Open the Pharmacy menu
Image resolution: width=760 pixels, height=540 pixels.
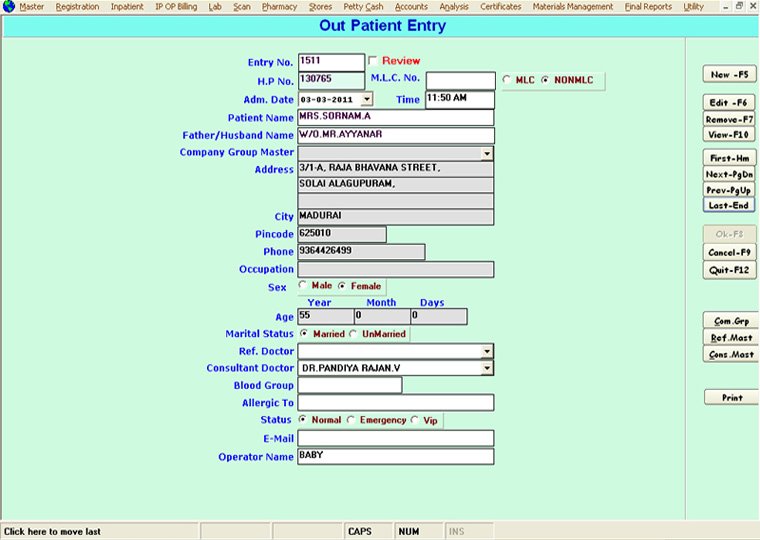278,7
